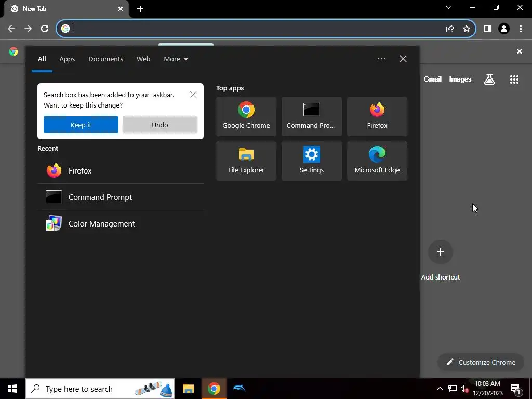Select the New Tab browser tab
Viewport: 532px width, 399px height.
click(67, 9)
